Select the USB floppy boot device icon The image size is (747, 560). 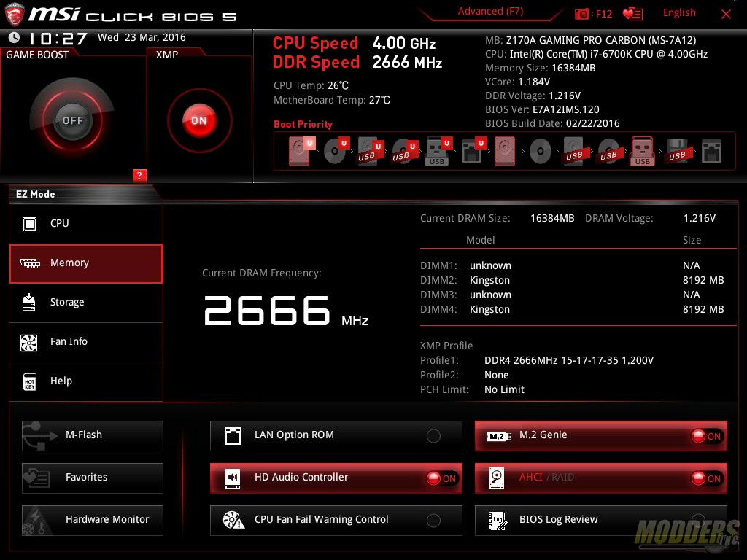677,151
